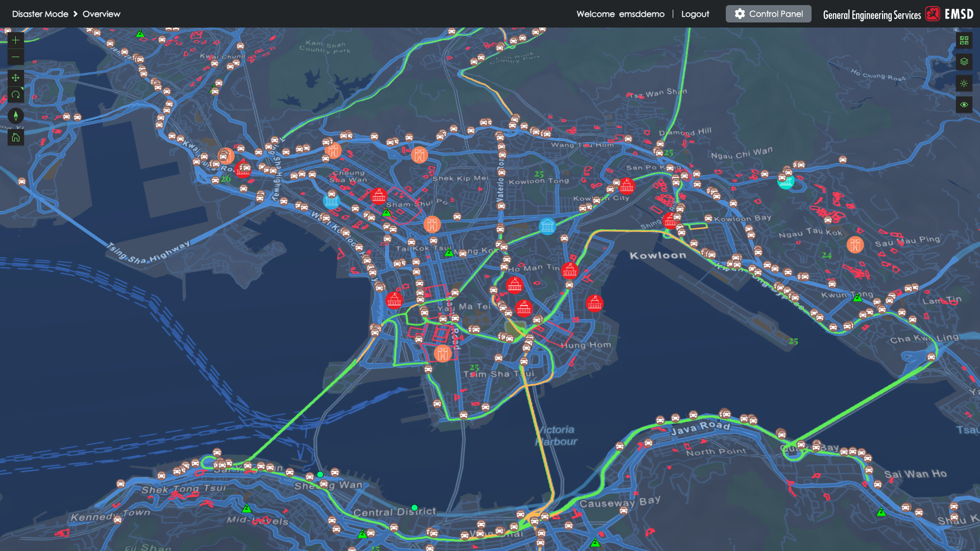Return to default home view
The height and width of the screenshot is (551, 980).
coord(16,137)
